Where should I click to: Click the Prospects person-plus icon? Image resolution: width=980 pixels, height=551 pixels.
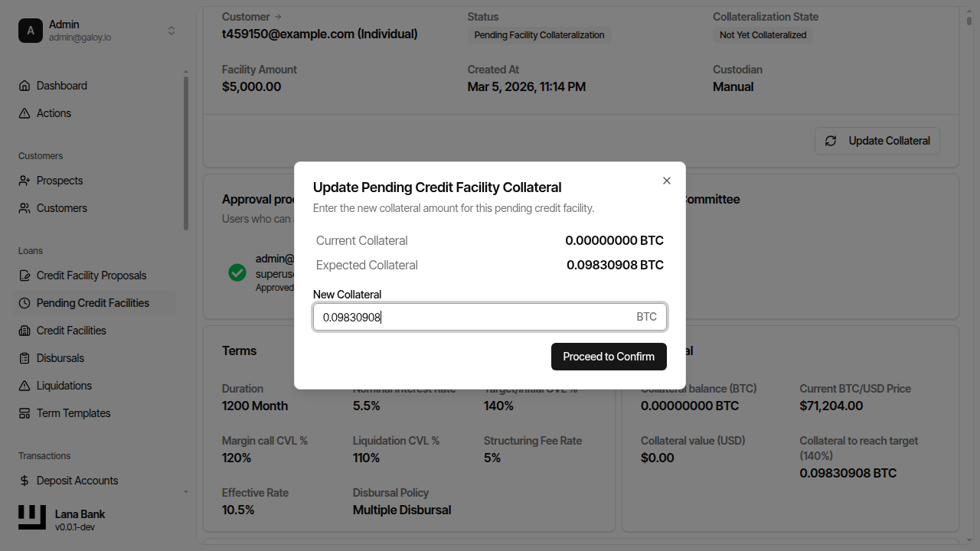(x=24, y=181)
